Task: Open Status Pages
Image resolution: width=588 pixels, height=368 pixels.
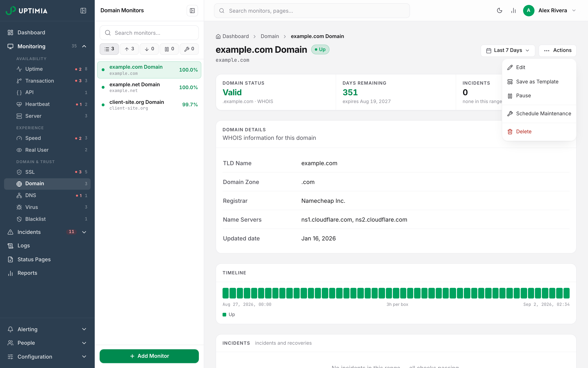Action: click(47, 259)
